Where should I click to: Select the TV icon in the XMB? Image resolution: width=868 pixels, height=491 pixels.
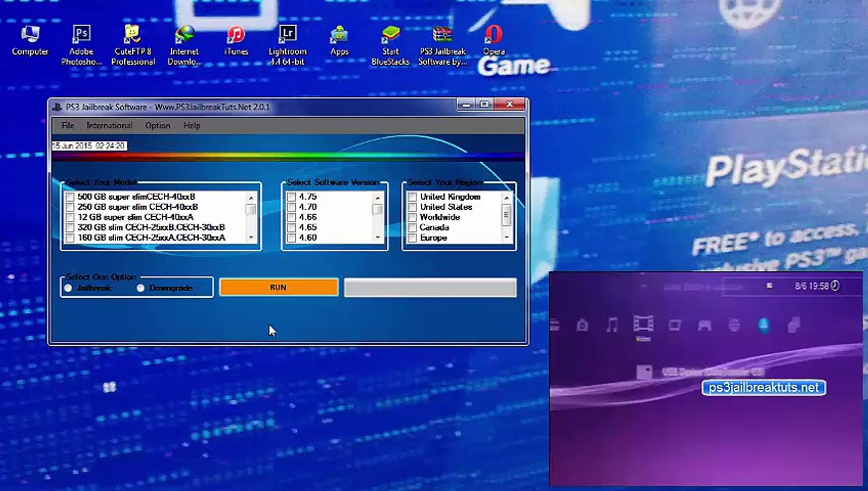[x=675, y=325]
